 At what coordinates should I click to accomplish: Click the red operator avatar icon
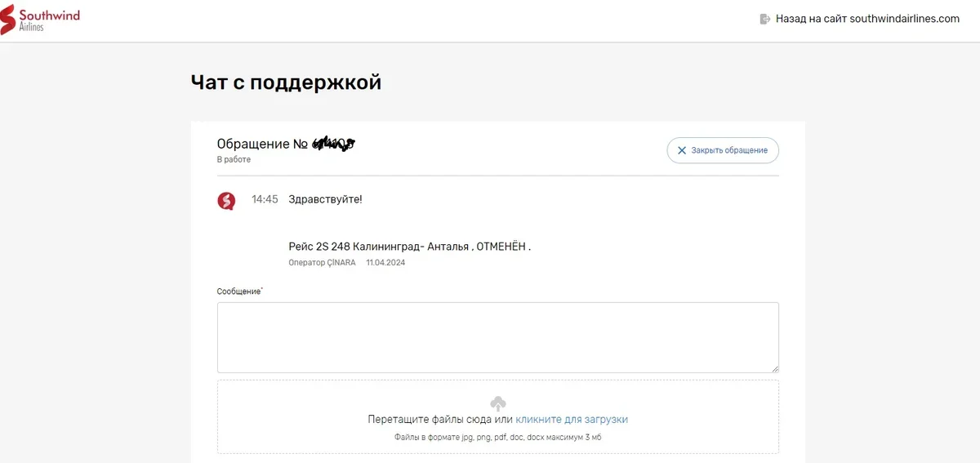coord(226,200)
